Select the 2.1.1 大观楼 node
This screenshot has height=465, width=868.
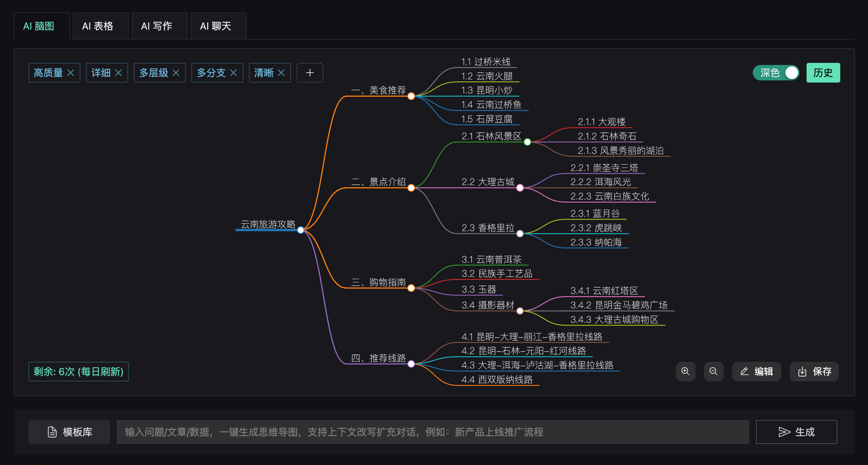[602, 122]
